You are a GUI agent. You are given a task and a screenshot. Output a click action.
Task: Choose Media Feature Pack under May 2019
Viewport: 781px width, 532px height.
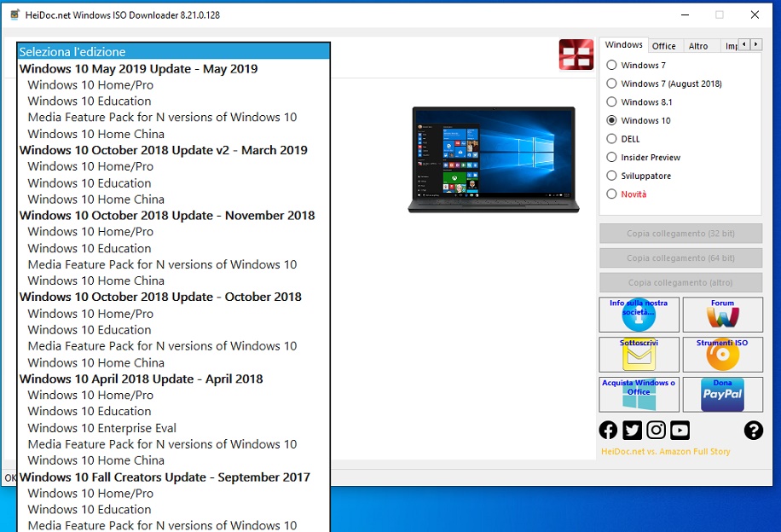(173, 118)
